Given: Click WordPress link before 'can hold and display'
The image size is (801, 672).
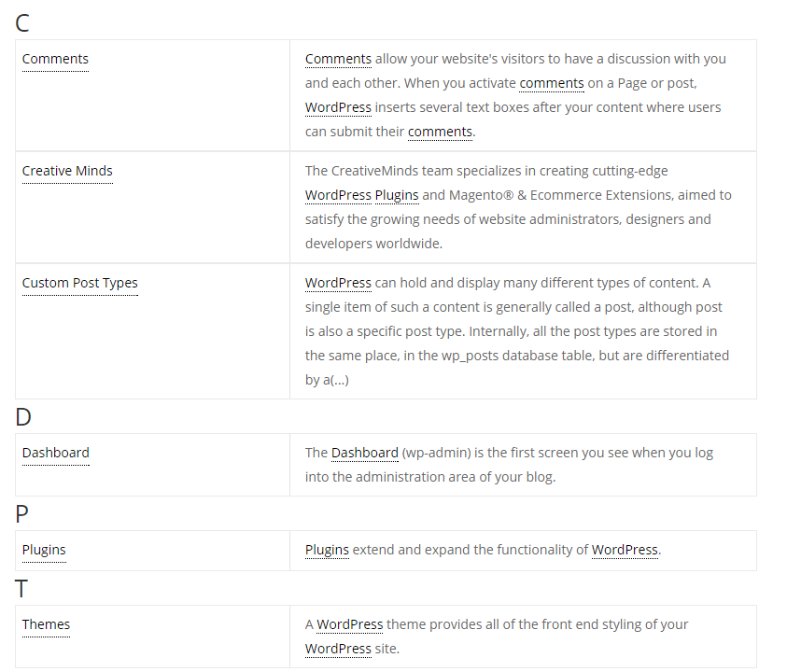Looking at the screenshot, I should 338,284.
